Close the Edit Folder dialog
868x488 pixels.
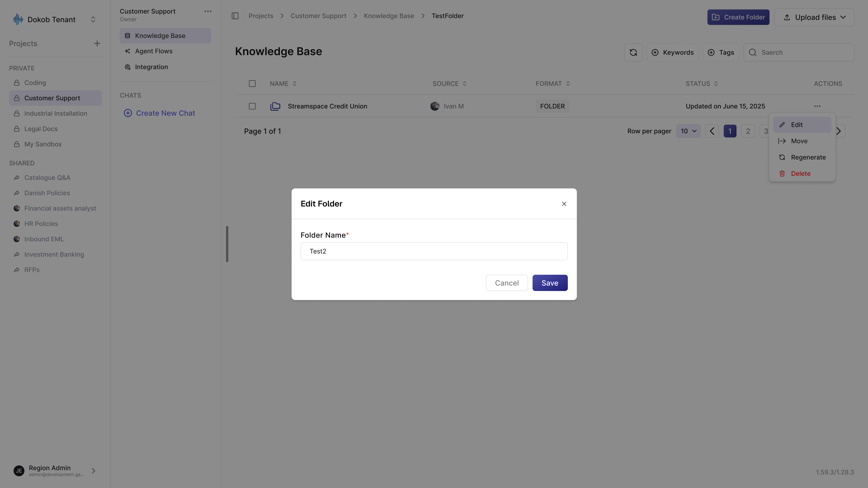564,204
